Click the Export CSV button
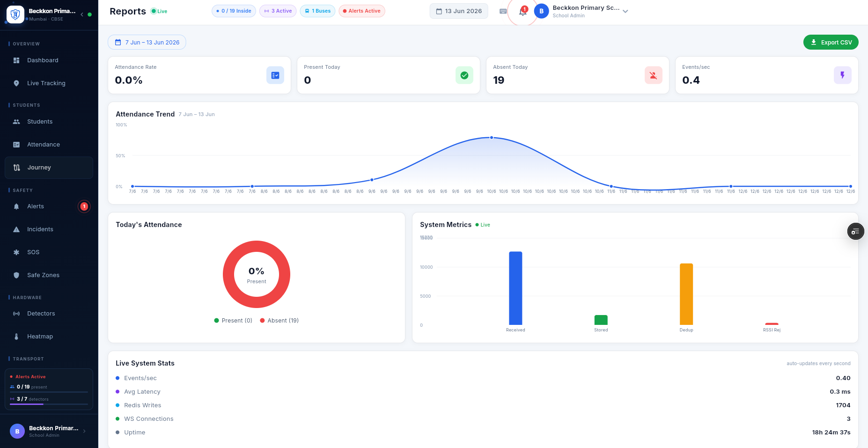Image resolution: width=868 pixels, height=448 pixels. point(831,42)
